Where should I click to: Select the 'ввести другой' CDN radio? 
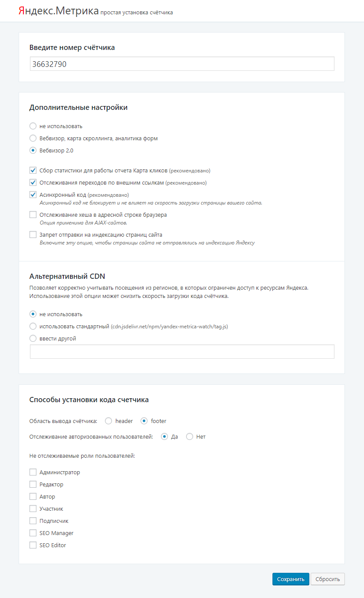[33, 339]
